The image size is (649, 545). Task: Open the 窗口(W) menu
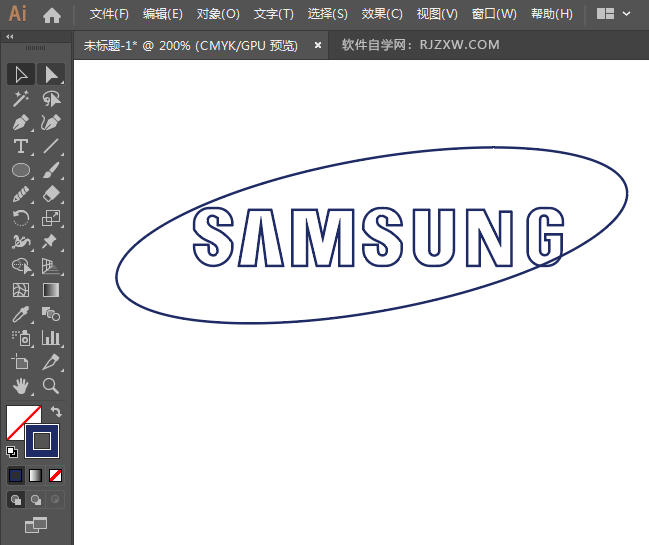coord(494,14)
